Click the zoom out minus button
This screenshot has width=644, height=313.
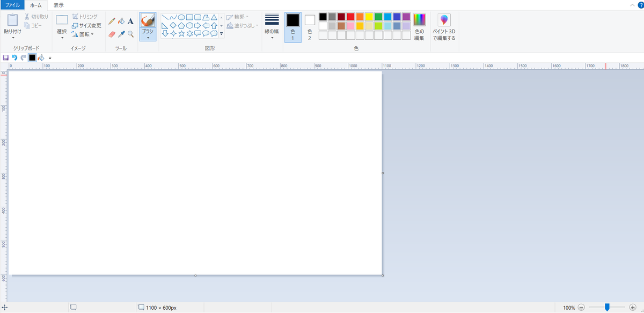[581, 308]
